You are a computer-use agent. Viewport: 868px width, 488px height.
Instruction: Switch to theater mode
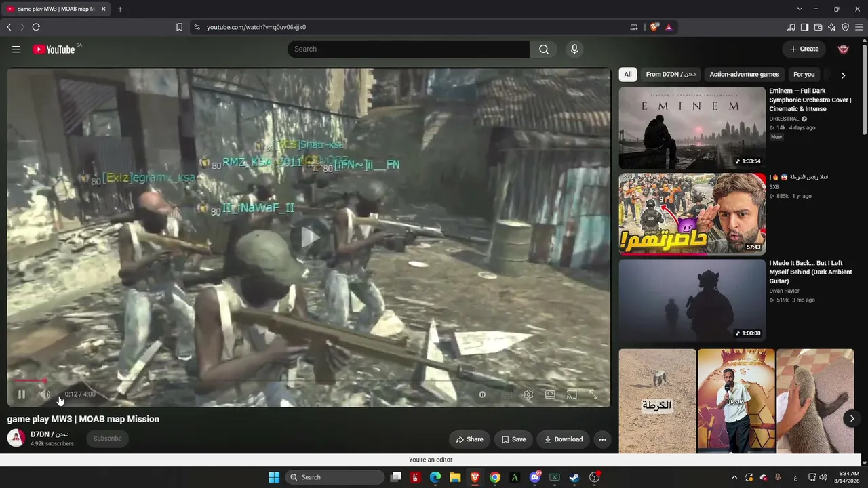pyautogui.click(x=550, y=394)
